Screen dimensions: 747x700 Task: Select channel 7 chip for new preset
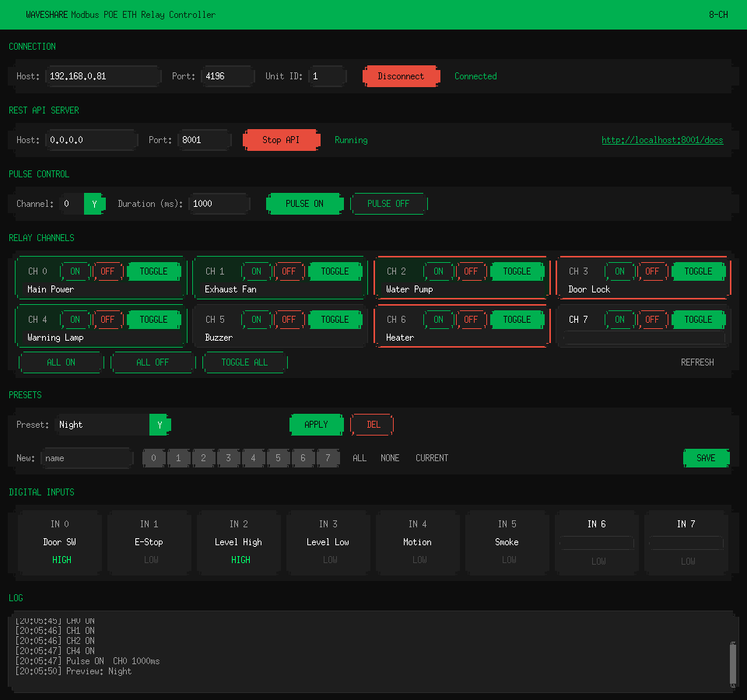tap(328, 458)
